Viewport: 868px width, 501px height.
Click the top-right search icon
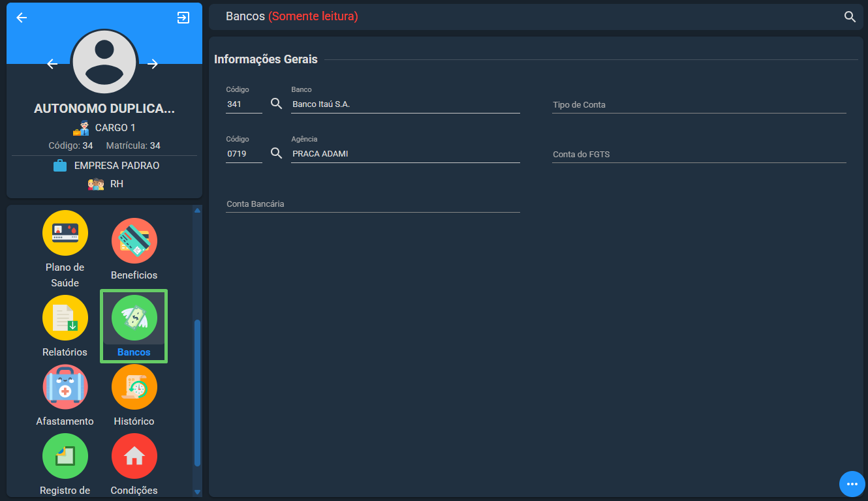point(850,17)
